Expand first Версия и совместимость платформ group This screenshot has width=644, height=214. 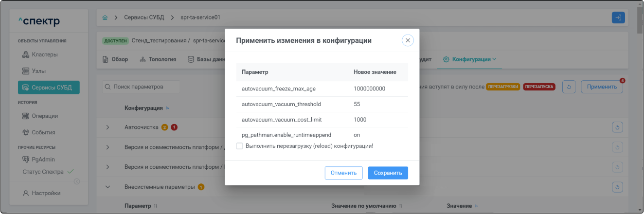coord(108,147)
